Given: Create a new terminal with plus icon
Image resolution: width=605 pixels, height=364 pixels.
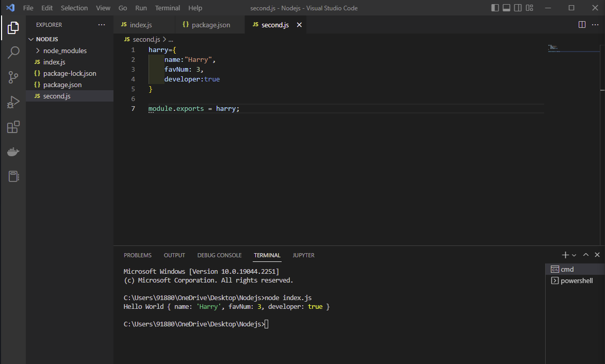Looking at the screenshot, I should pos(565,255).
